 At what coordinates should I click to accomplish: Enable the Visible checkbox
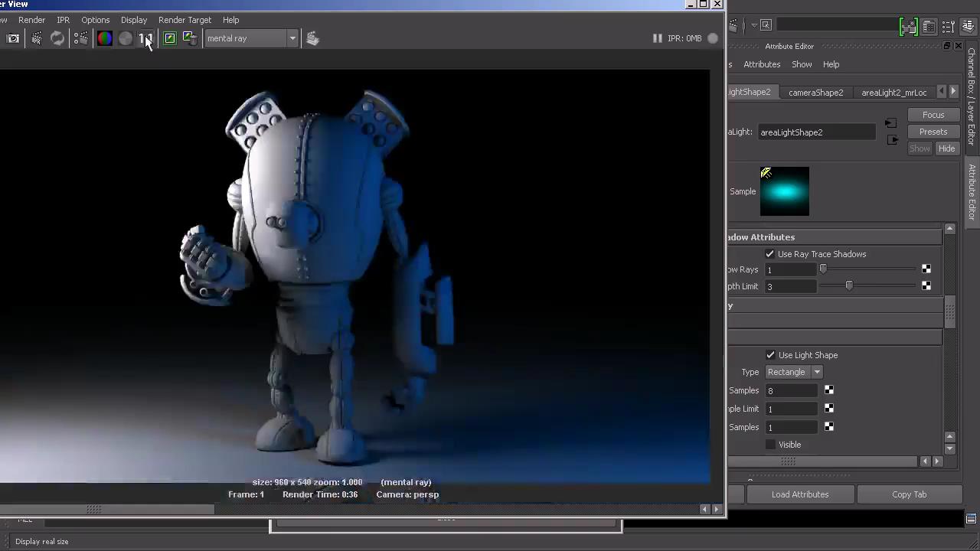pyautogui.click(x=770, y=445)
